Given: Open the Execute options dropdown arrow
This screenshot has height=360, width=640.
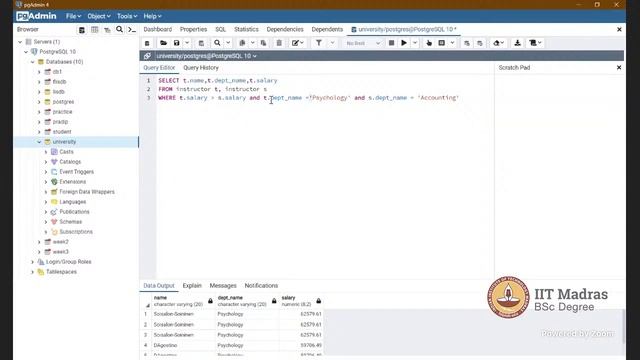Looking at the screenshot, I should 415,43.
